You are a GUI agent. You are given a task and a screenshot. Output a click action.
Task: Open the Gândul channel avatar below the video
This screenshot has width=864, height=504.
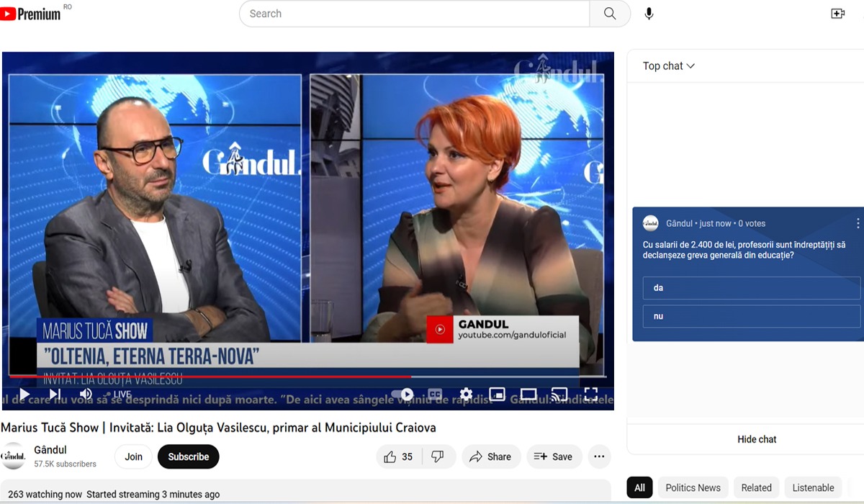tap(13, 456)
